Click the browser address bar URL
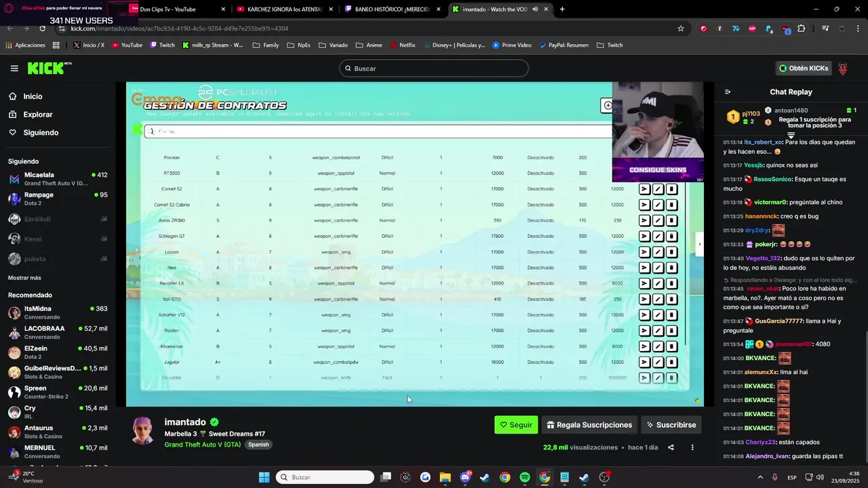868x488 pixels. click(x=180, y=28)
